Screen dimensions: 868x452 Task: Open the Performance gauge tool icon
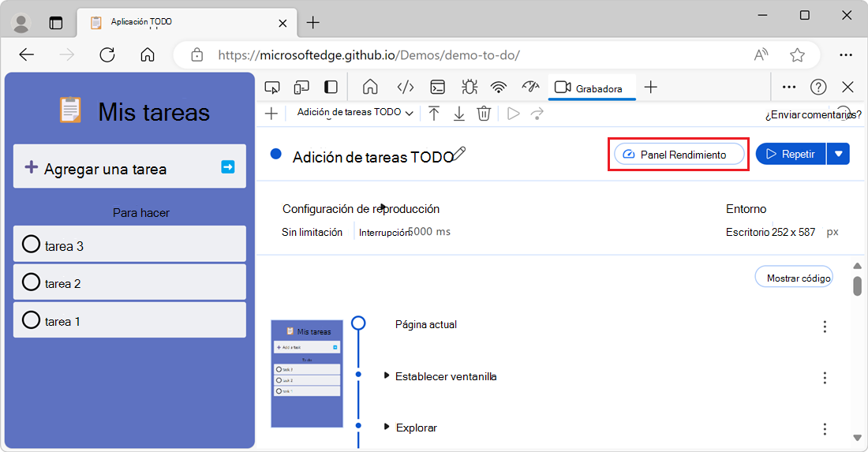pyautogui.click(x=530, y=86)
